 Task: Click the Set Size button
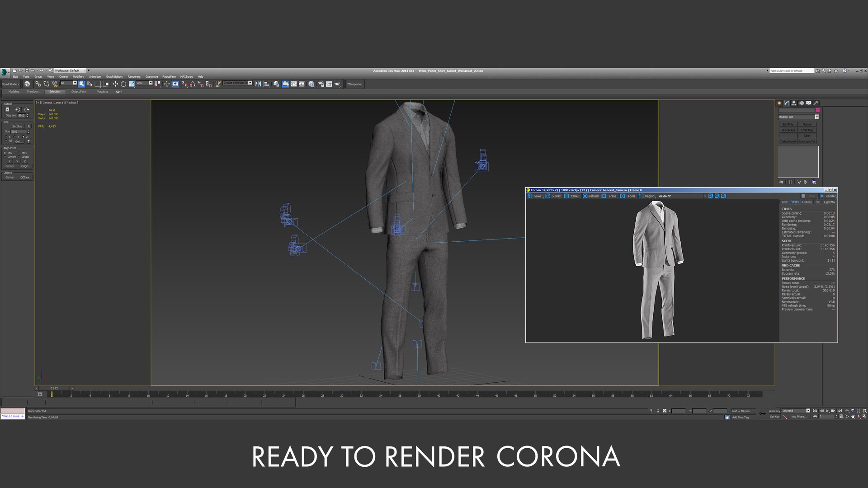pos(17,127)
